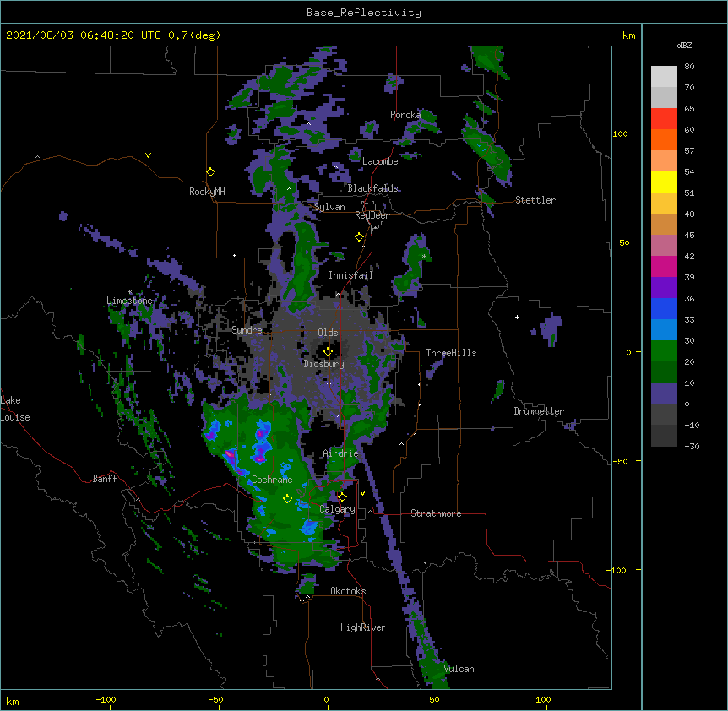Click the Sundre city label
The width and height of the screenshot is (728, 711).
coord(247,330)
